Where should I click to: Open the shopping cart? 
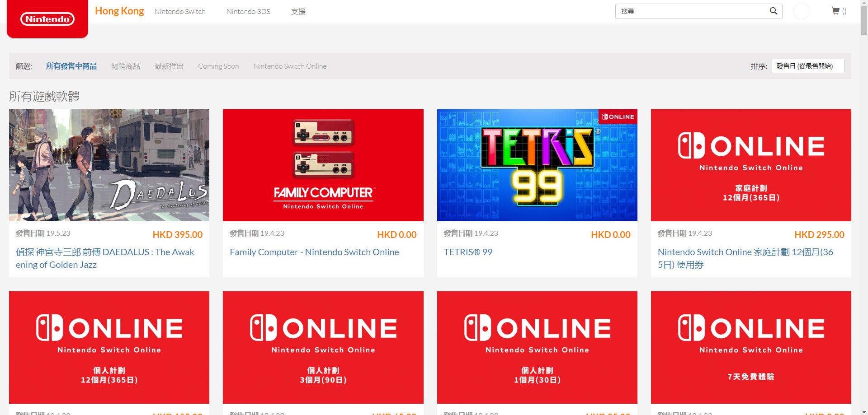pyautogui.click(x=839, y=11)
